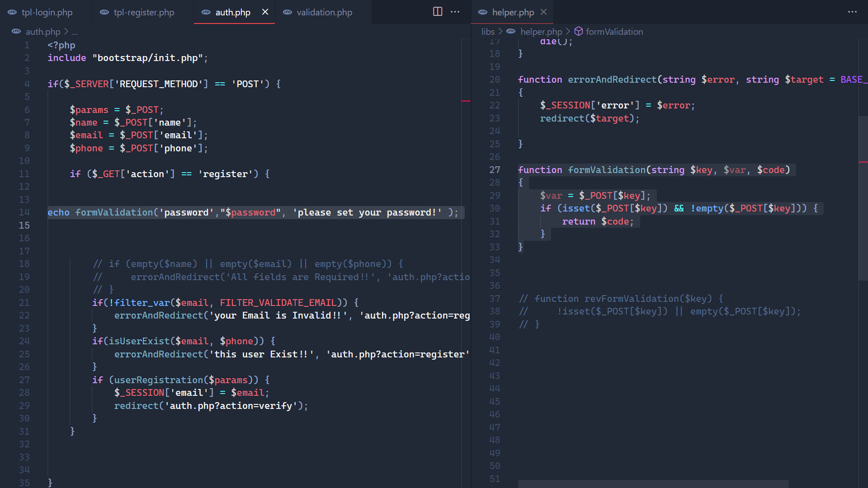This screenshot has height=488, width=868.
Task: Click errorAndRedirect function name in helper.php
Action: point(612,80)
